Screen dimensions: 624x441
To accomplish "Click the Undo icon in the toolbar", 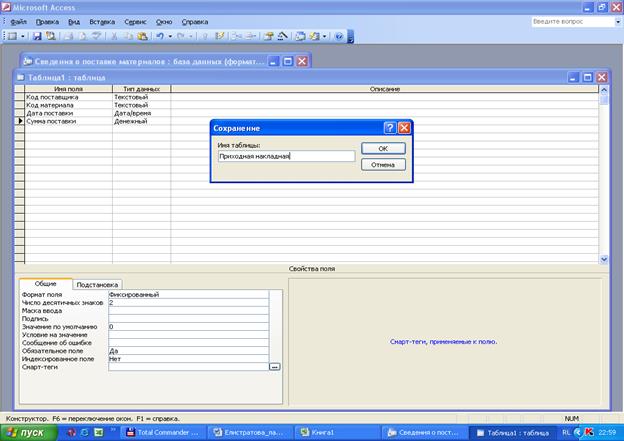I will click(x=159, y=36).
